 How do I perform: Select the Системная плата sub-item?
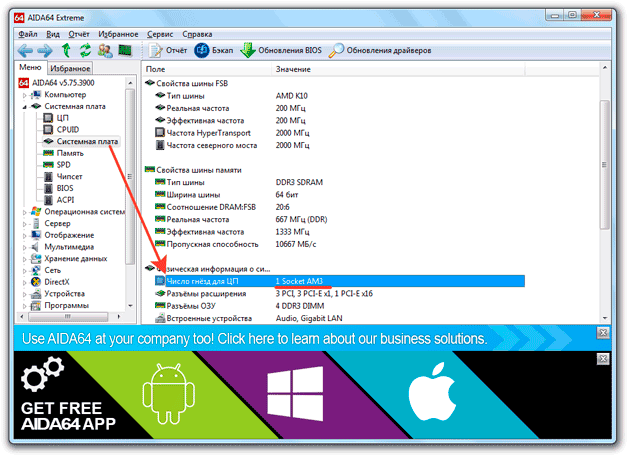coord(87,141)
